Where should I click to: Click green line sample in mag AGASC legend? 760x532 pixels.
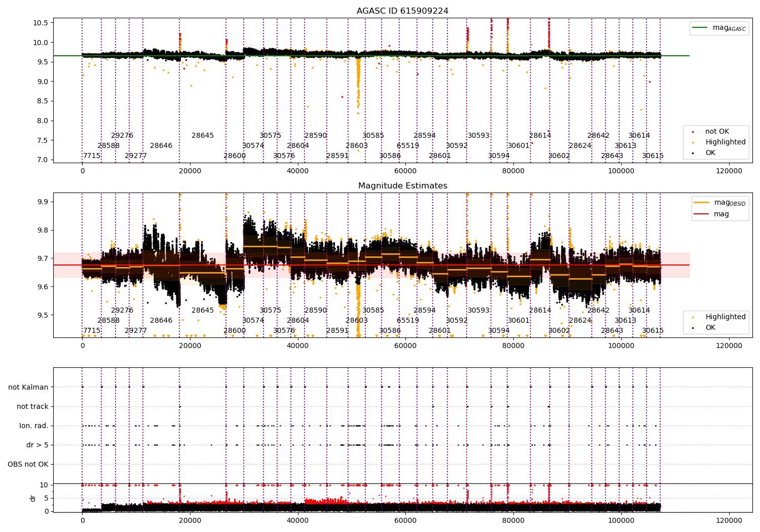(x=700, y=28)
